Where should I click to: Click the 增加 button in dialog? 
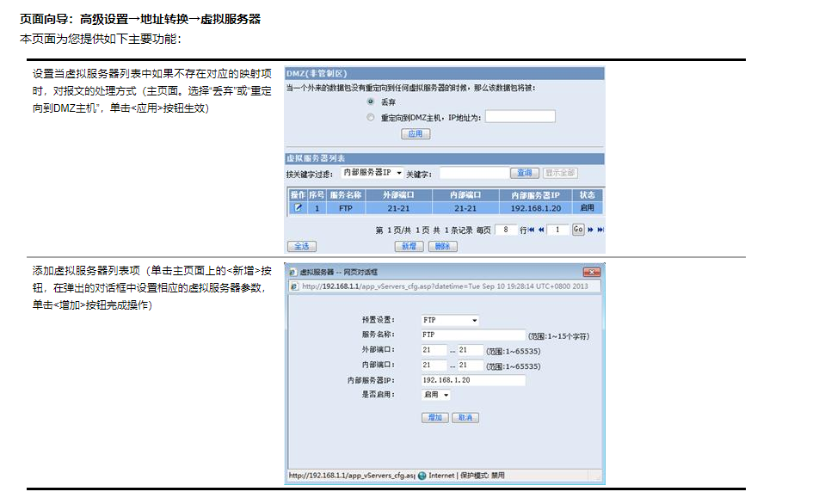coord(435,418)
